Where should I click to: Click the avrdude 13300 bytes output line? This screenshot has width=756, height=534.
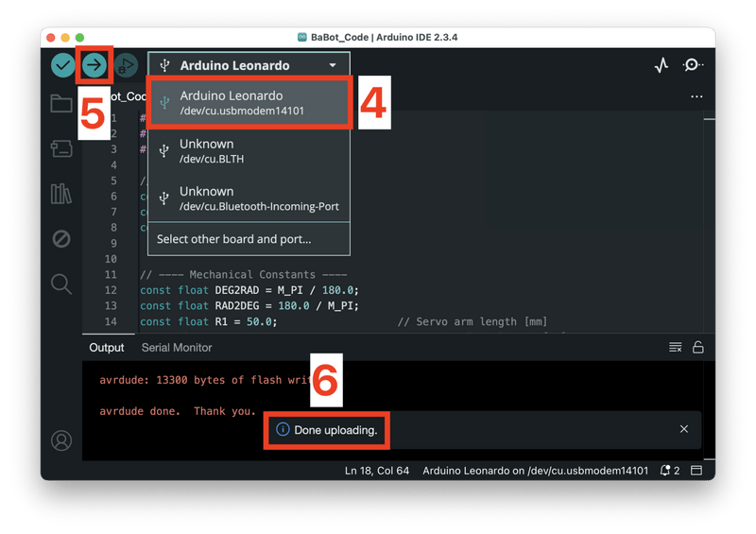[x=204, y=380]
